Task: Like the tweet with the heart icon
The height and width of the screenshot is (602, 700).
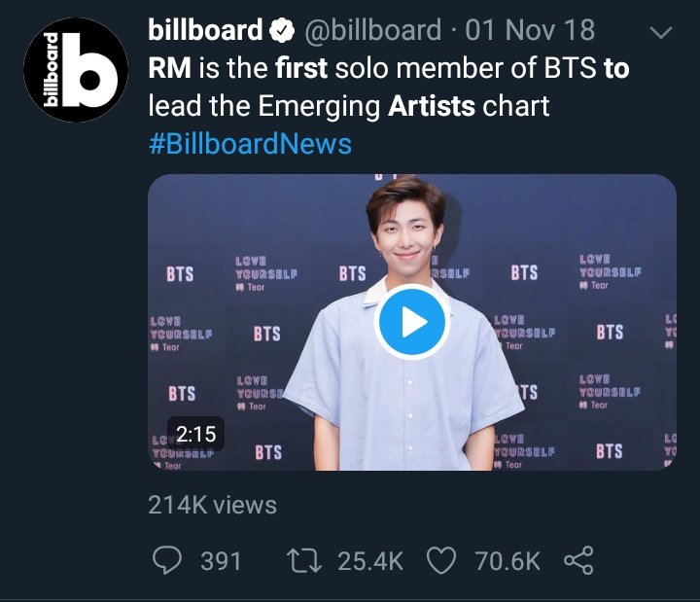Action: (442, 560)
